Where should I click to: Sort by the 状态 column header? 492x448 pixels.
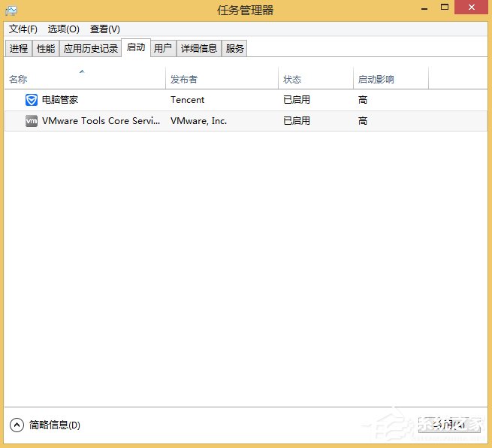pos(292,80)
